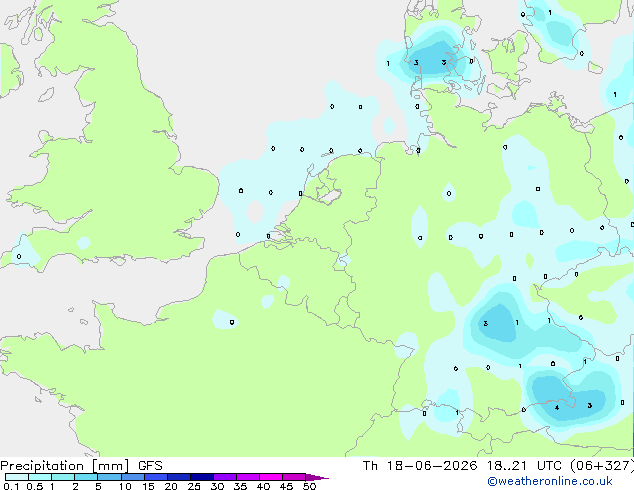Click the legend label "10"
The width and height of the screenshot is (634, 490).
(125, 486)
